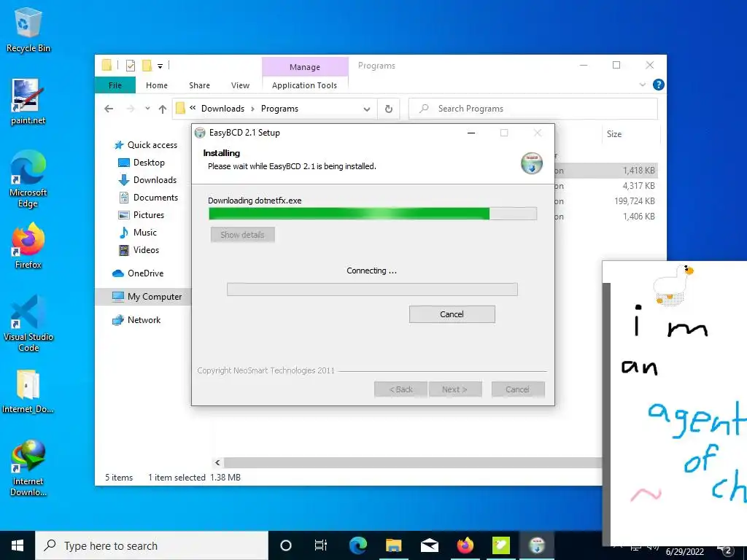
Task: Select the file sized 199,724 KB
Action: pyautogui.click(x=606, y=201)
